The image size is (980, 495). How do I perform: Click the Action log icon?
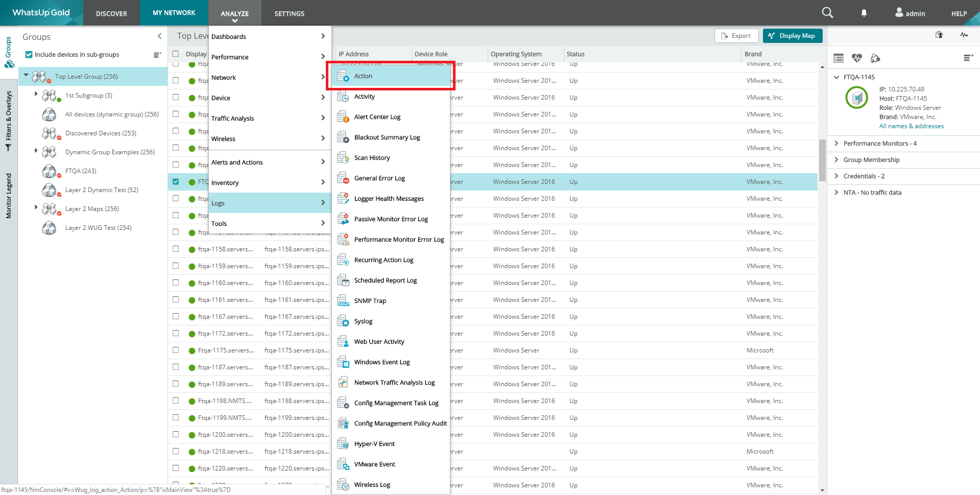(343, 76)
